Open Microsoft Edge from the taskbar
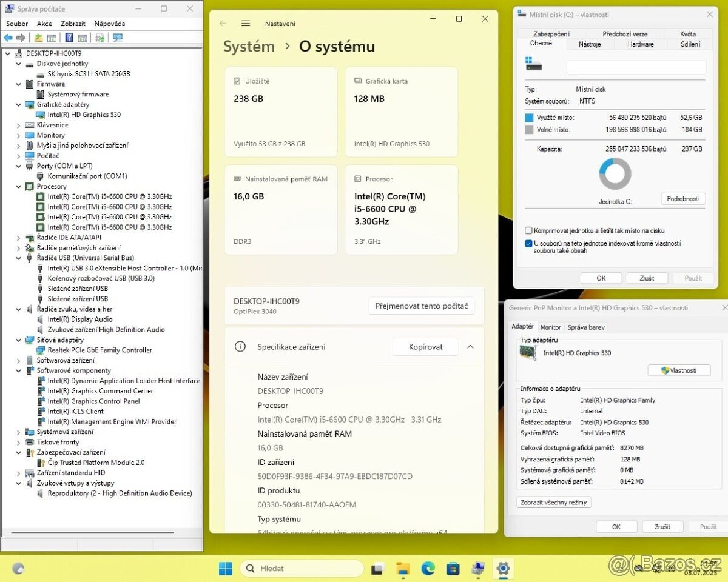Viewport: 728px width, 582px height. pos(428,569)
